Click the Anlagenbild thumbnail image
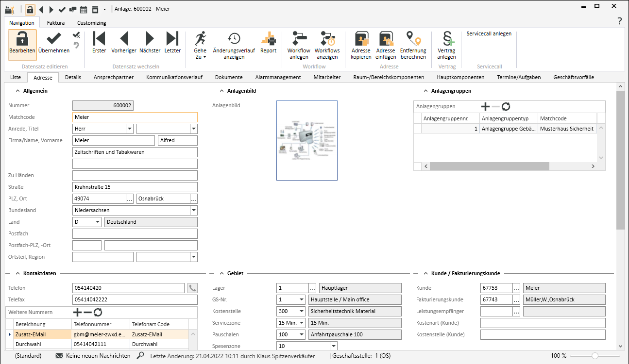This screenshot has height=364, width=629. (307, 141)
